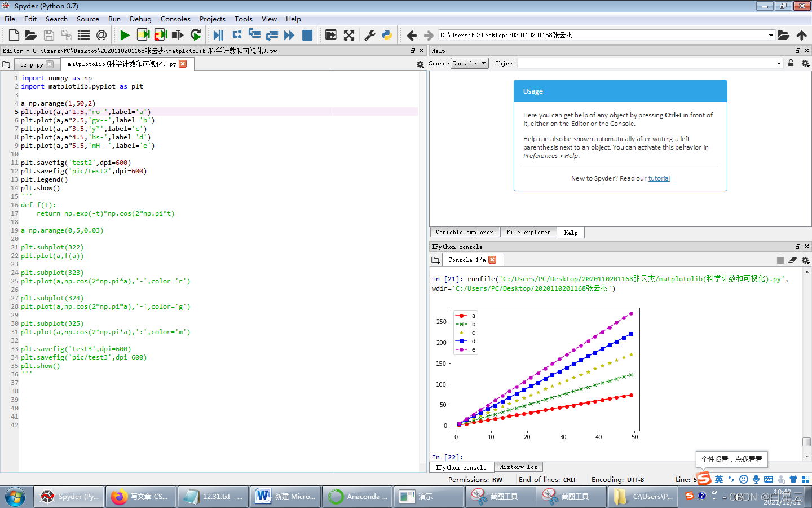
Task: Go forward with right arrow icon
Action: point(429,35)
